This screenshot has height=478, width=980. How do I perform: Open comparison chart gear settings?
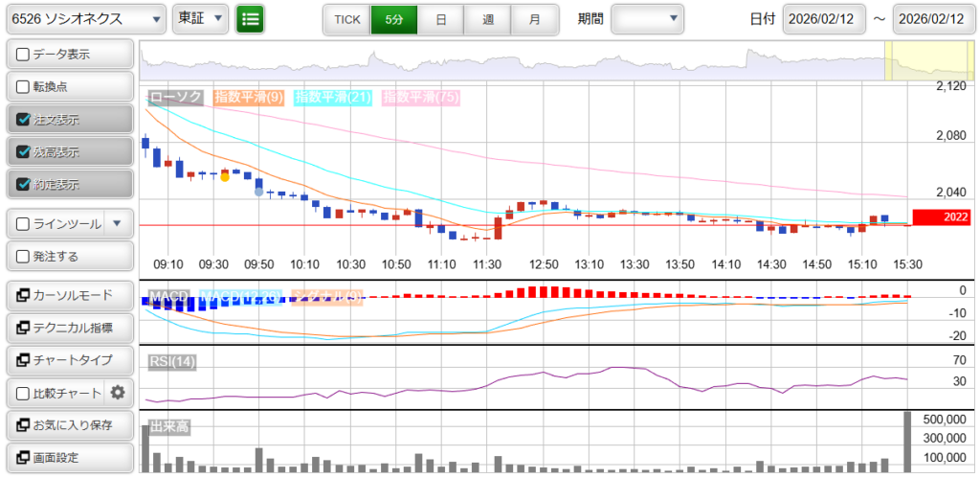(118, 392)
